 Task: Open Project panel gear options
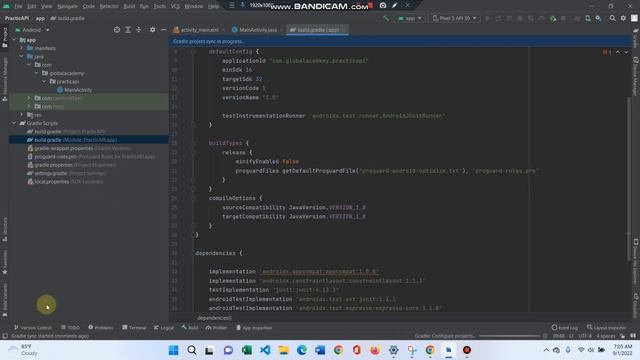[152, 30]
